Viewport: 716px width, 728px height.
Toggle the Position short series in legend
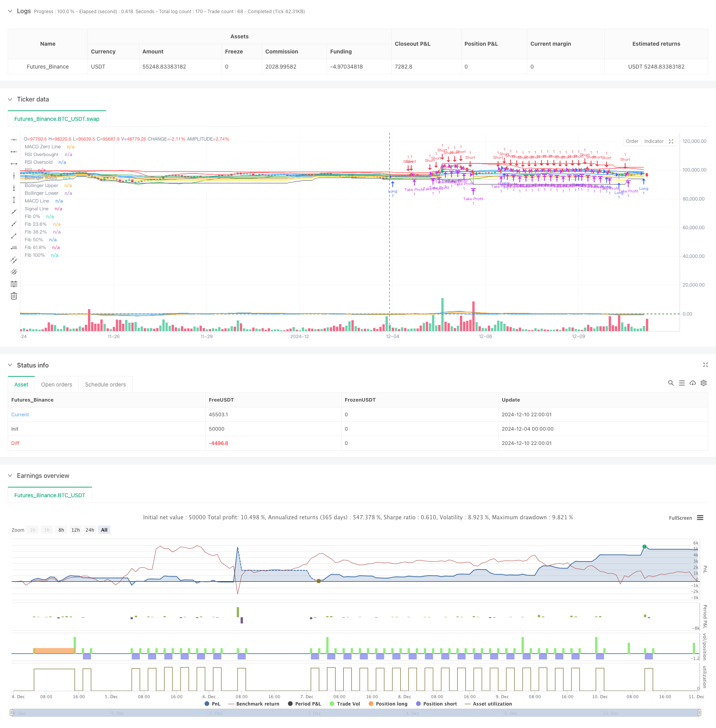coord(436,704)
